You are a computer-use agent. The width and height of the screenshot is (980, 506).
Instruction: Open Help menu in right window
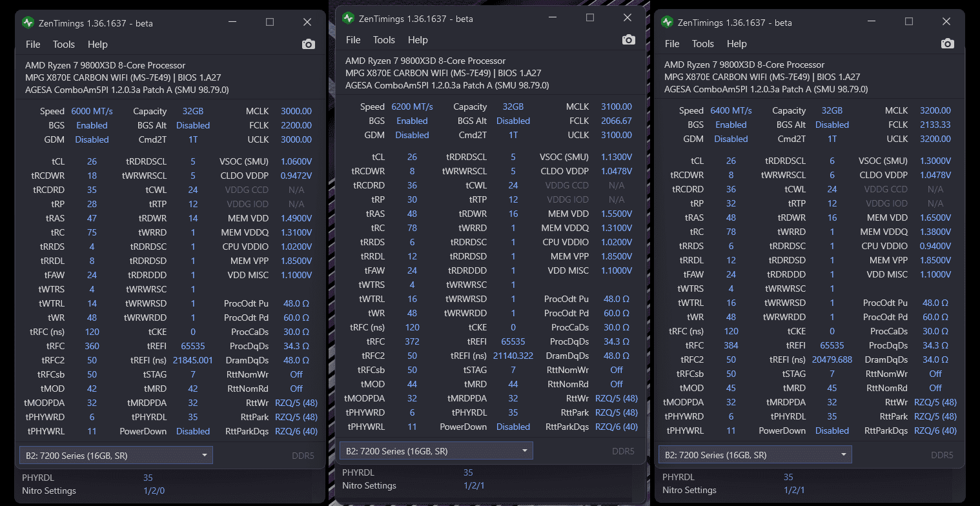pos(737,43)
